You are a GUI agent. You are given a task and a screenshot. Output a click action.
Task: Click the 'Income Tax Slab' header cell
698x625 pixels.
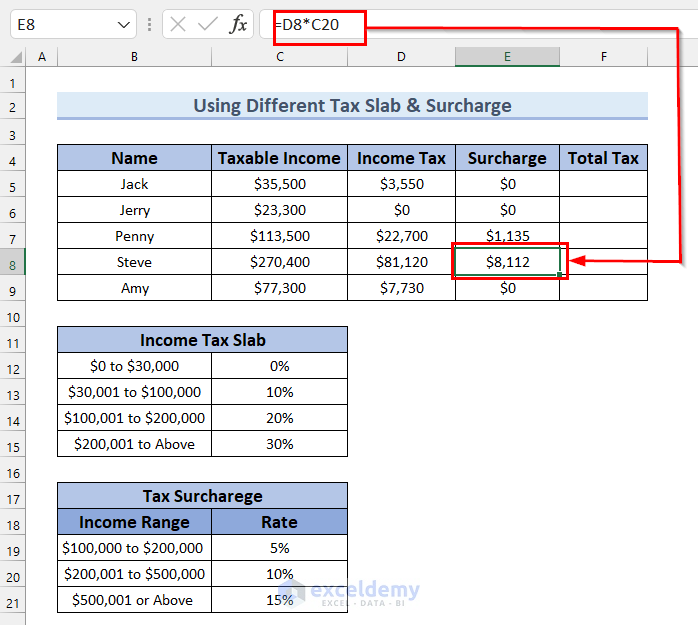coord(203,340)
